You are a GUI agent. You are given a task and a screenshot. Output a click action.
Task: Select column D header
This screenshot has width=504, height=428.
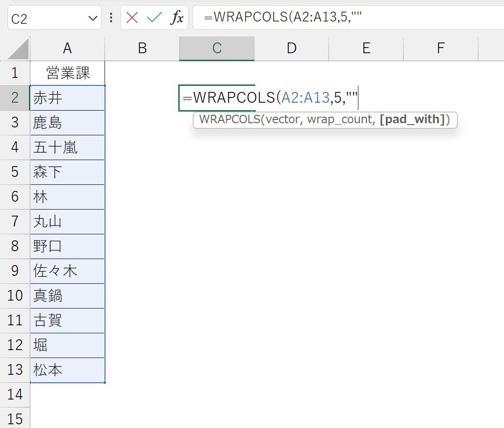292,49
